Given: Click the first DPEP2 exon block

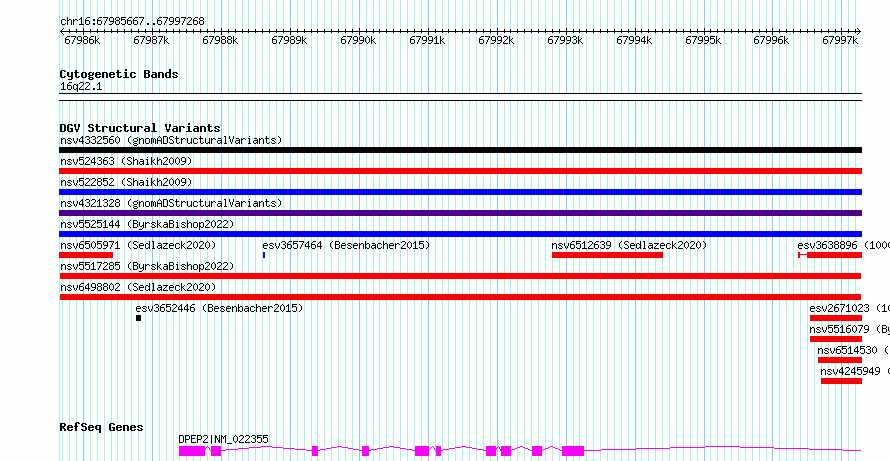Looking at the screenshot, I should (x=192, y=451).
